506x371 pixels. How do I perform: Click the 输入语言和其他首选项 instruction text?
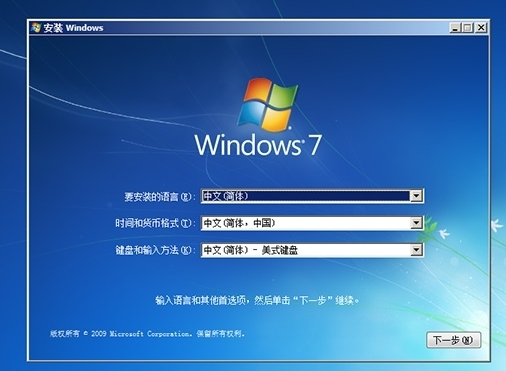257,301
